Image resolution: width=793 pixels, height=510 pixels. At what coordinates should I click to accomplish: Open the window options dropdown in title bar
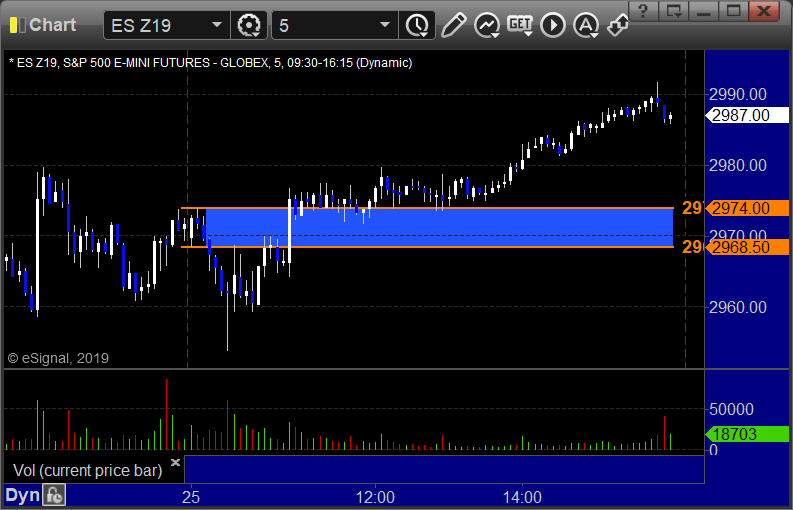pos(674,11)
